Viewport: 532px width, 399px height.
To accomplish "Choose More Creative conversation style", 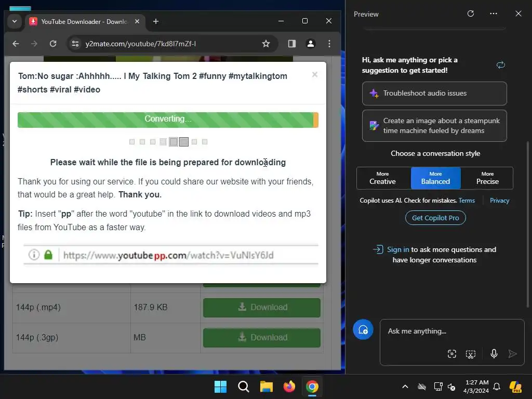I will point(383,178).
